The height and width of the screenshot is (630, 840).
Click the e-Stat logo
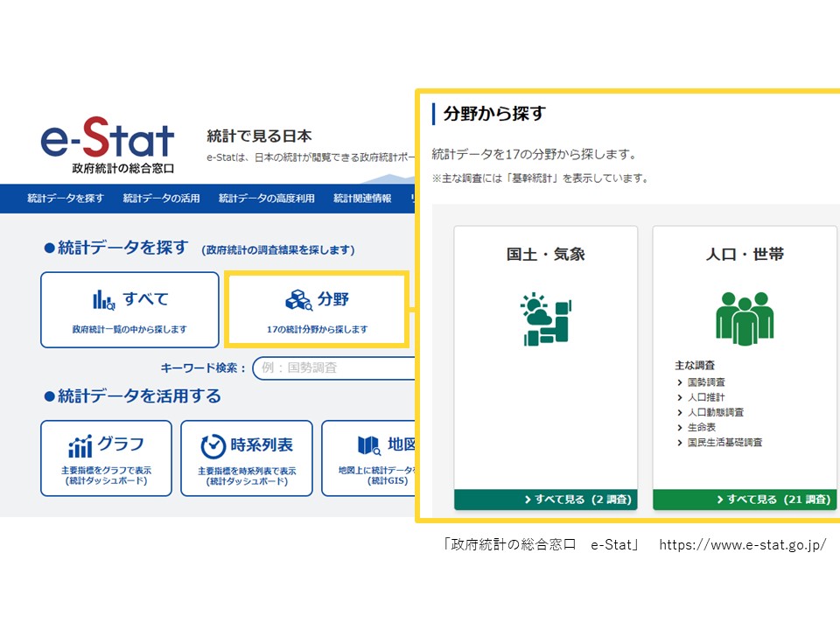tap(108, 144)
